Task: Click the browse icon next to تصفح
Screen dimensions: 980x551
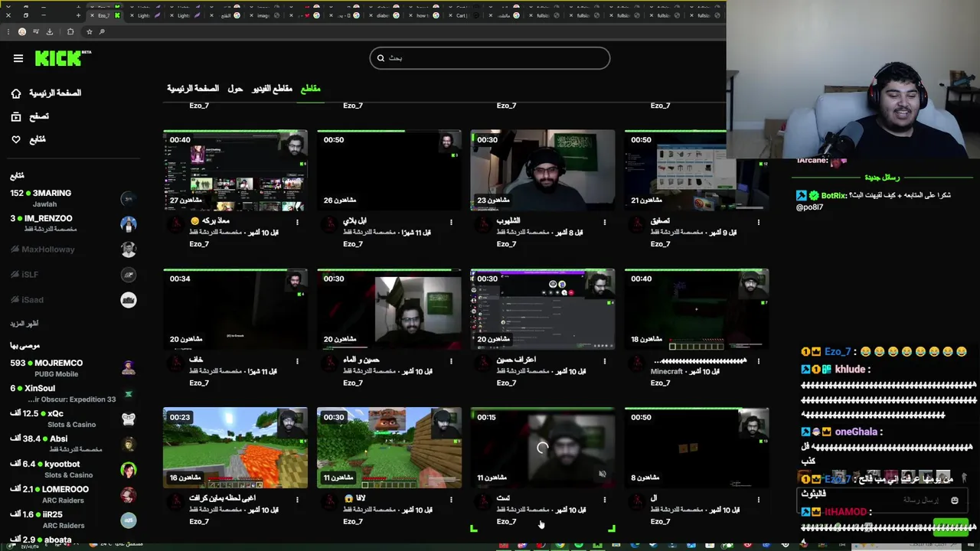Action: point(16,116)
